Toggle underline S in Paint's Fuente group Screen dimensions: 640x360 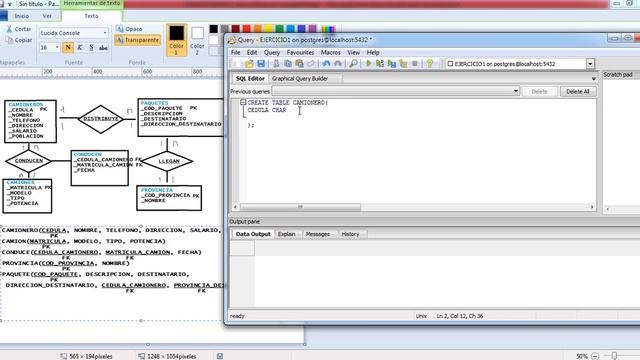pos(91,48)
